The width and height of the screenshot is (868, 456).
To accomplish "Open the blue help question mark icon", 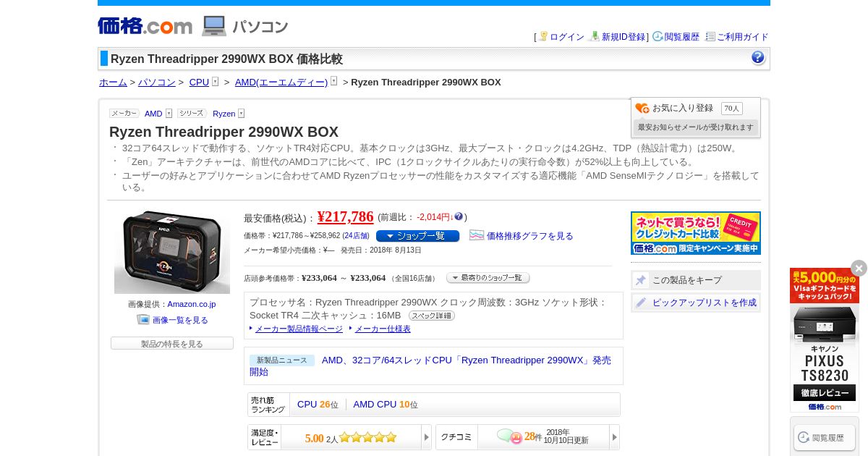I will [758, 58].
